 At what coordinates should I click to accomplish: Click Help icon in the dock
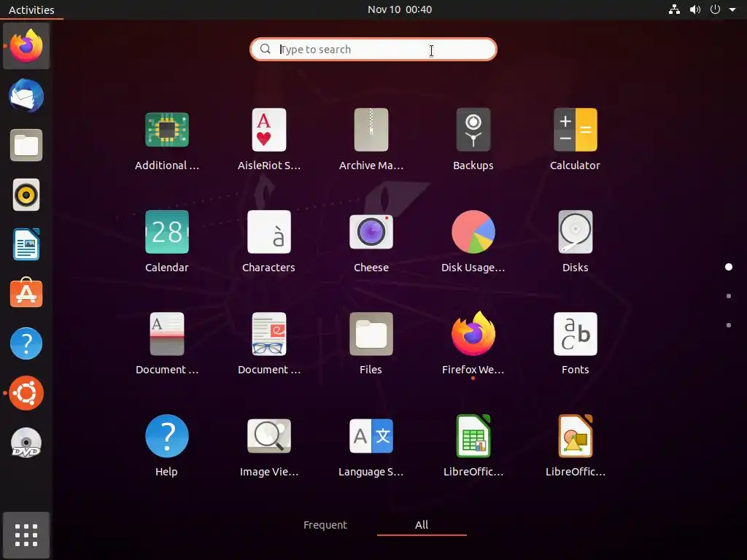click(x=26, y=343)
